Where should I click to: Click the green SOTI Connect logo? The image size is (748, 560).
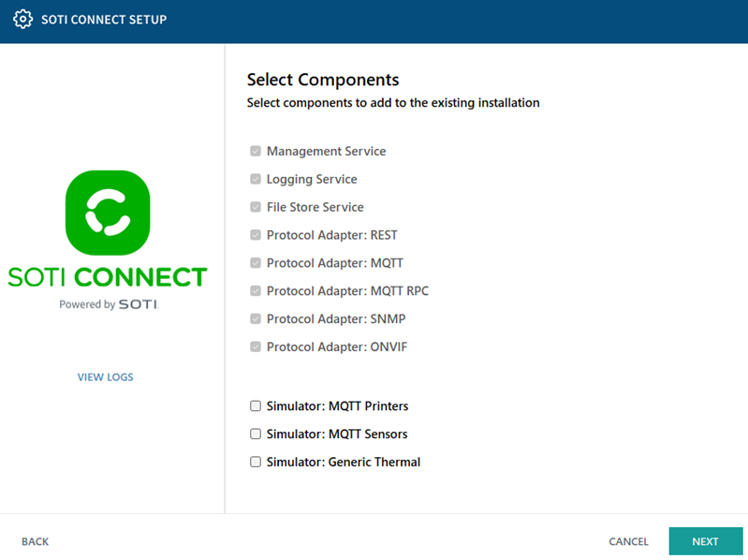point(107,213)
